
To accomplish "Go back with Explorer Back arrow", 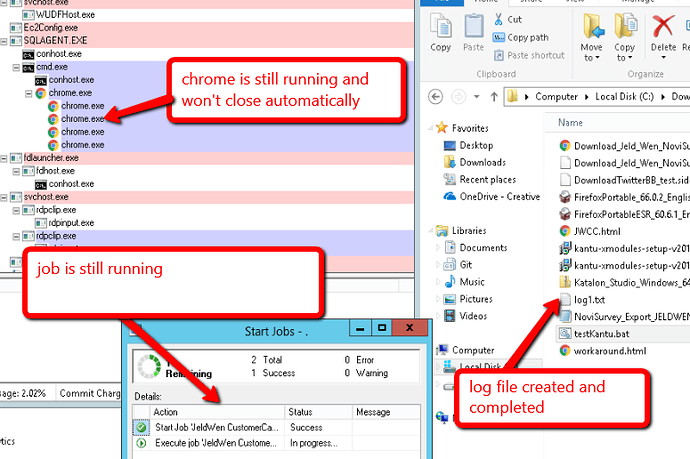I will (436, 96).
